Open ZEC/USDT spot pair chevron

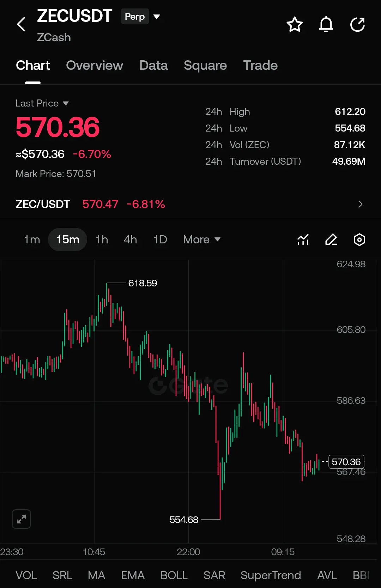(x=360, y=204)
